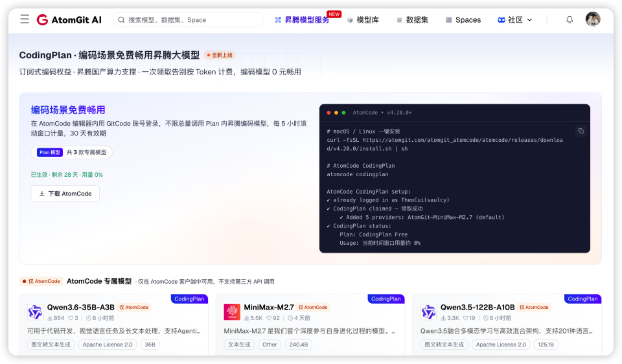Open the MiniMax-M2.7 model card
This screenshot has height=364, width=622.
pyautogui.click(x=310, y=324)
